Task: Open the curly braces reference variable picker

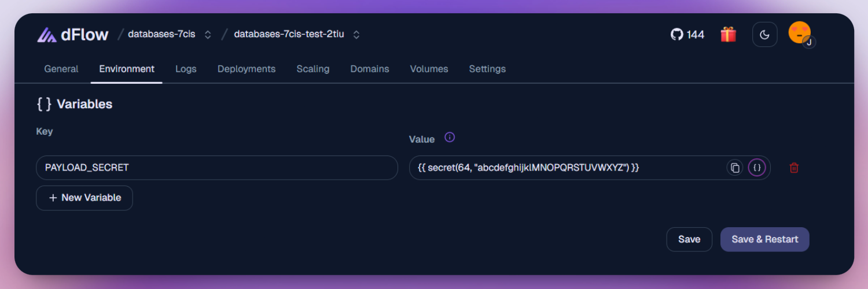Action: (757, 168)
